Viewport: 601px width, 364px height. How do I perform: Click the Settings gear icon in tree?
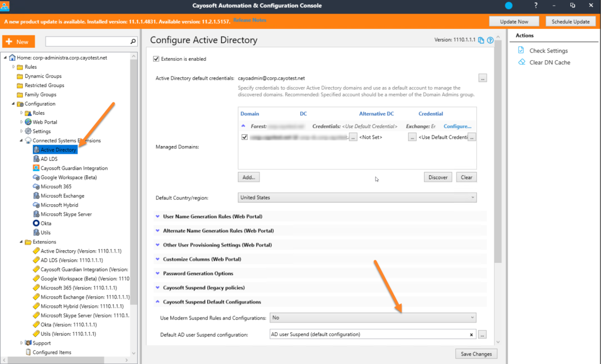(28, 131)
